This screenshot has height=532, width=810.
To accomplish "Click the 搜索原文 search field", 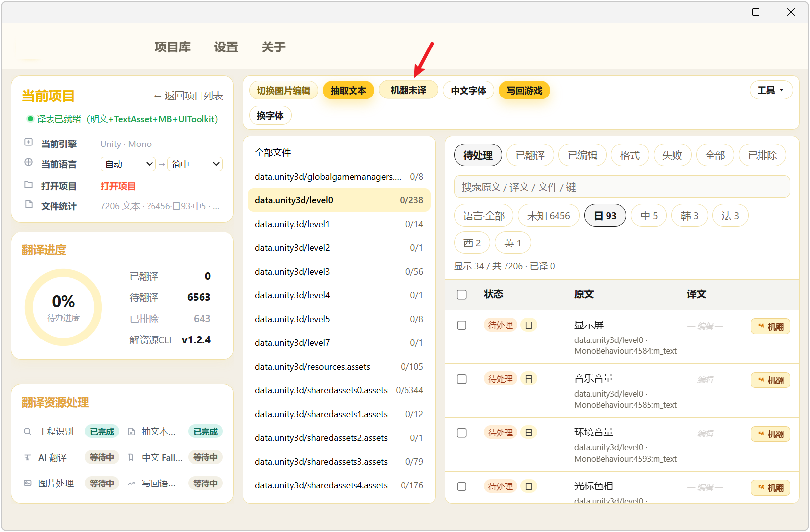I will (x=622, y=187).
